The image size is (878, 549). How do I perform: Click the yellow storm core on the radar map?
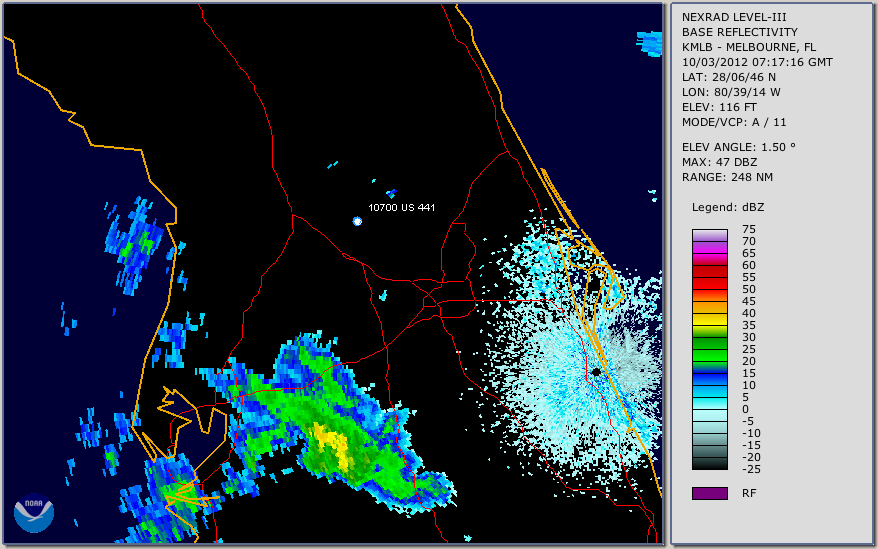coord(333,444)
